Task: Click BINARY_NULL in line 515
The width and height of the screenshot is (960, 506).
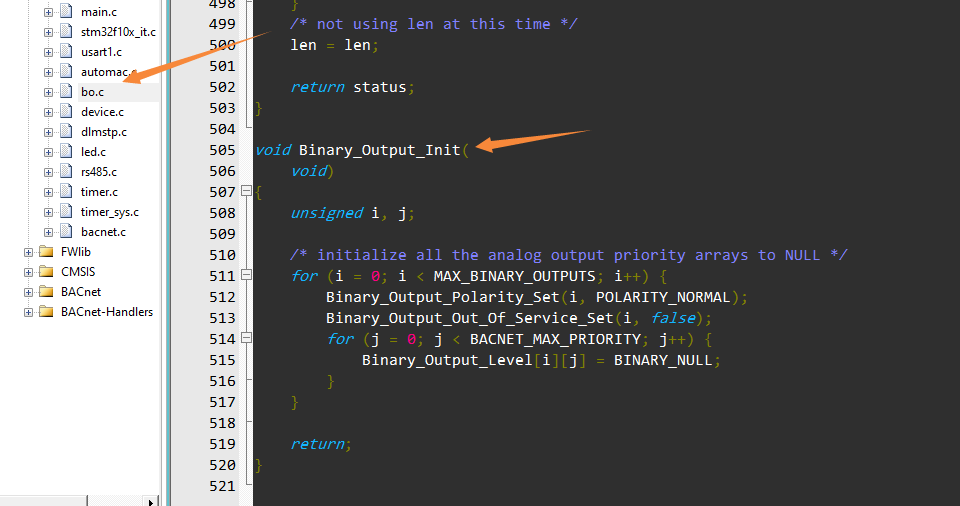Action: pyautogui.click(x=663, y=360)
